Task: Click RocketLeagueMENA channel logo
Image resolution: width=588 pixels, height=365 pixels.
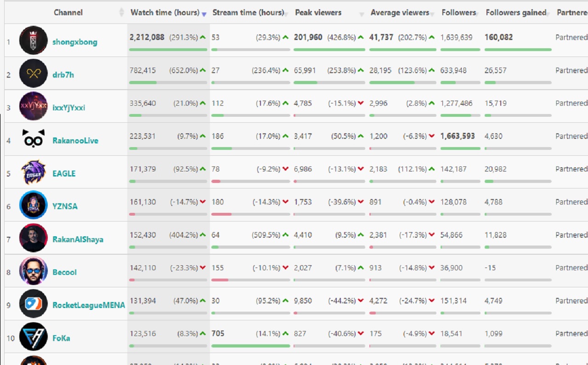Action: point(34,304)
